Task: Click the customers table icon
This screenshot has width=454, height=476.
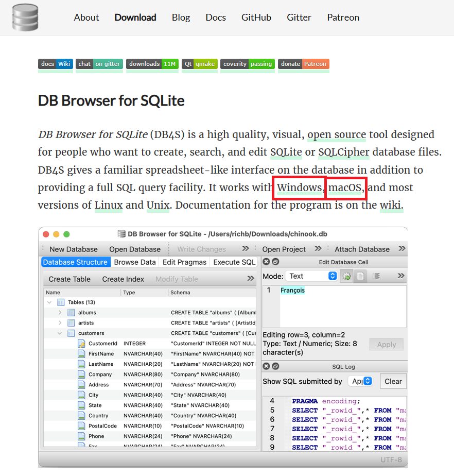Action: click(x=71, y=333)
